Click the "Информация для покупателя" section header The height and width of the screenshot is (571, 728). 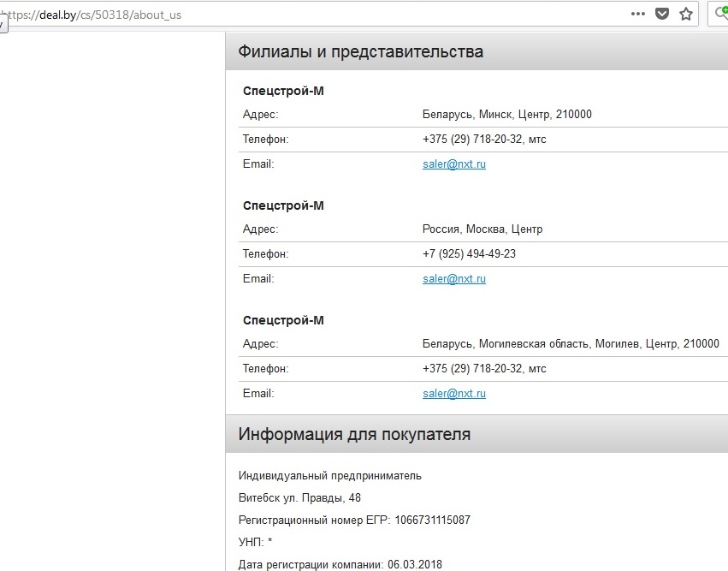tap(354, 435)
